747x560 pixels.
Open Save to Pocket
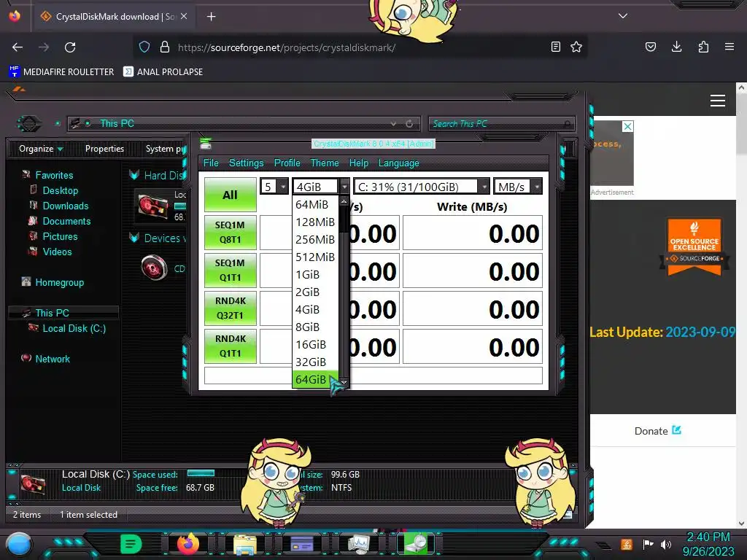coord(651,47)
